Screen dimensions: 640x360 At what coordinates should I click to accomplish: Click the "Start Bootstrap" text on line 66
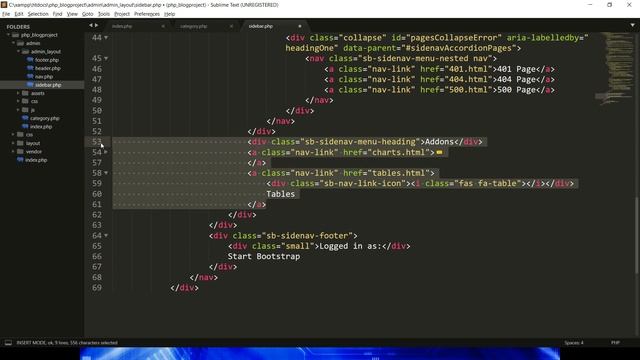coord(264,256)
